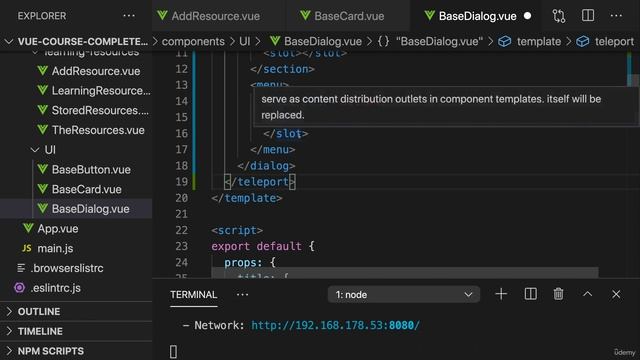Viewport: 640px width, 360px height.
Task: Click the components breadcrumb
Action: (193, 41)
